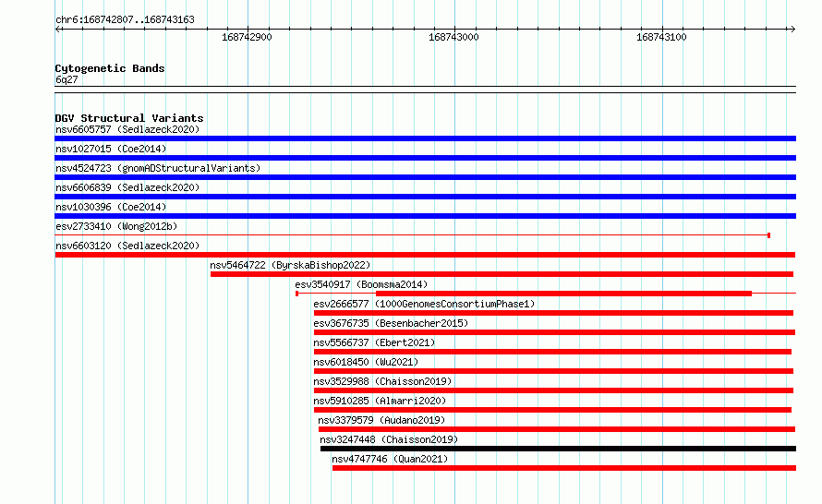Click the red start marker of esv3540917
Viewport: 822px width, 504px height.
[x=296, y=294]
